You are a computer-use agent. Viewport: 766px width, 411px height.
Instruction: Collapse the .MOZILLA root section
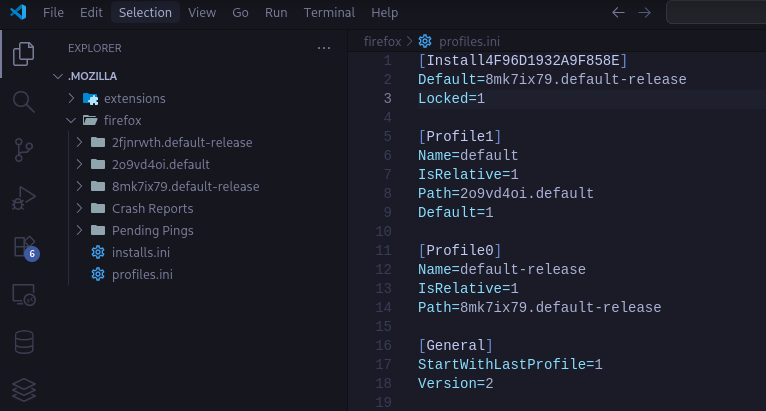click(58, 76)
